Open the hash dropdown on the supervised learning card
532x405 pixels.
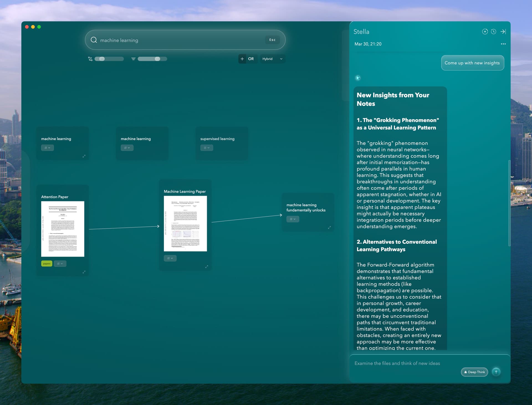(x=207, y=148)
